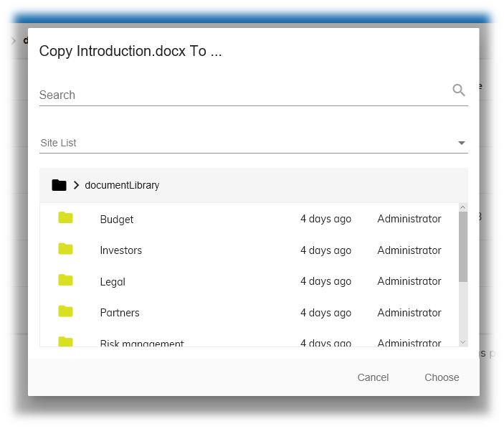Select the Risk management folder row
The height and width of the screenshot is (429, 504).
pyautogui.click(x=249, y=341)
